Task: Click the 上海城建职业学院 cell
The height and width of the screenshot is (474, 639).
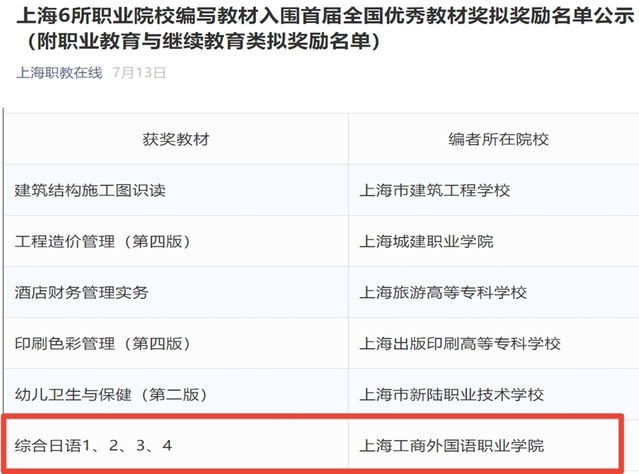Action: [427, 242]
